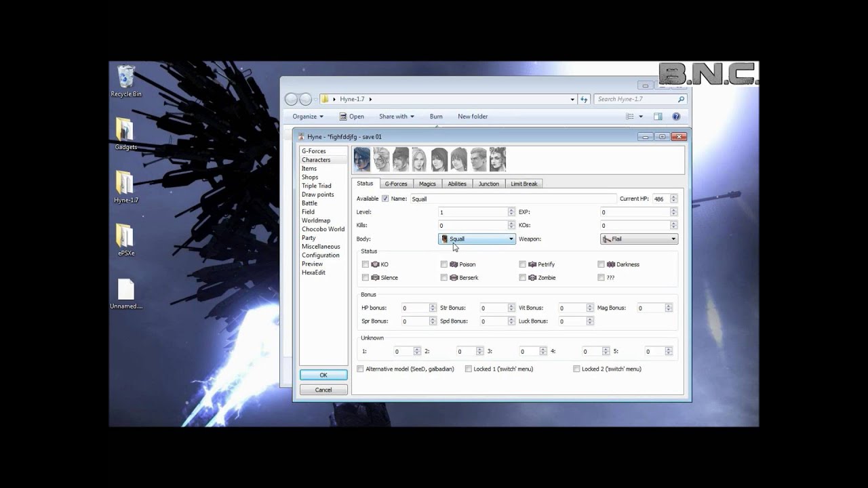Click the Level stepper arrows
Viewport: 868px width, 488px height.
[x=511, y=212]
